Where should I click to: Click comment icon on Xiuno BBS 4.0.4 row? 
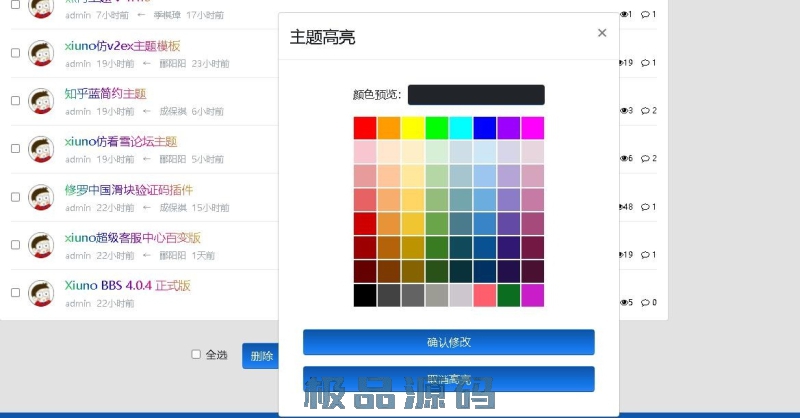coord(646,302)
